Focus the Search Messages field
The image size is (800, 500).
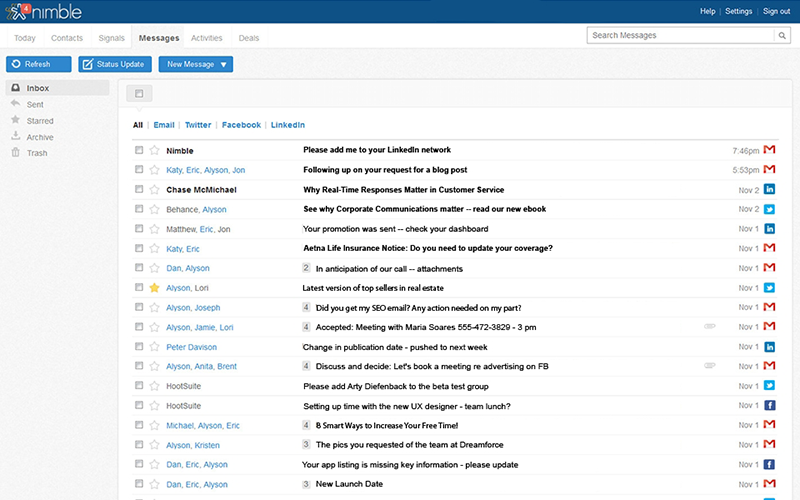(681, 35)
